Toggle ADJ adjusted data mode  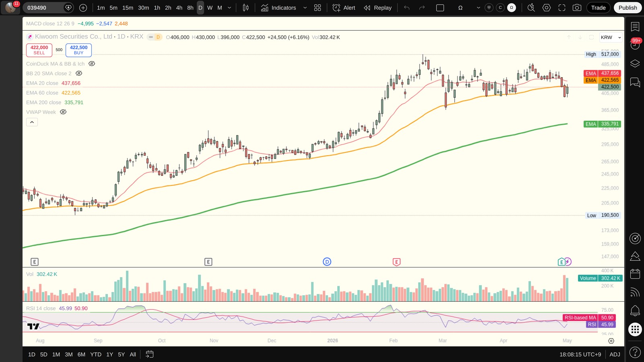pos(615,354)
